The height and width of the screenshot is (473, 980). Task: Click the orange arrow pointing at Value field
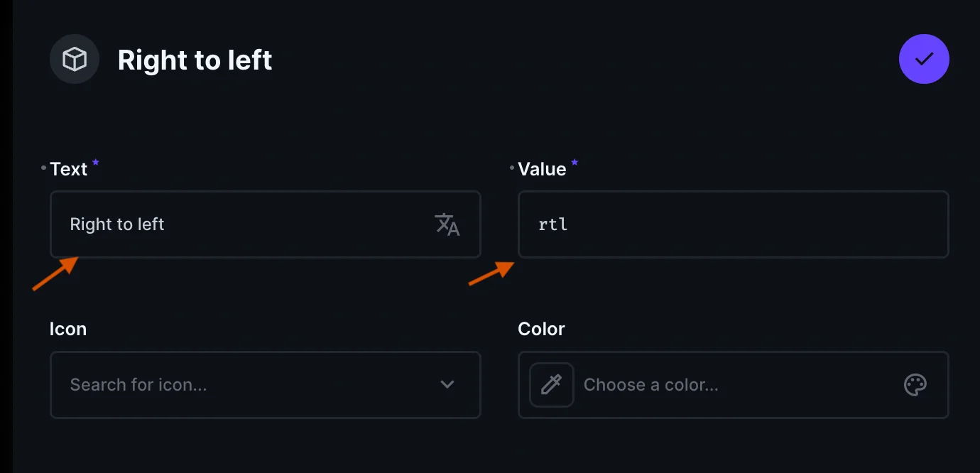[491, 273]
